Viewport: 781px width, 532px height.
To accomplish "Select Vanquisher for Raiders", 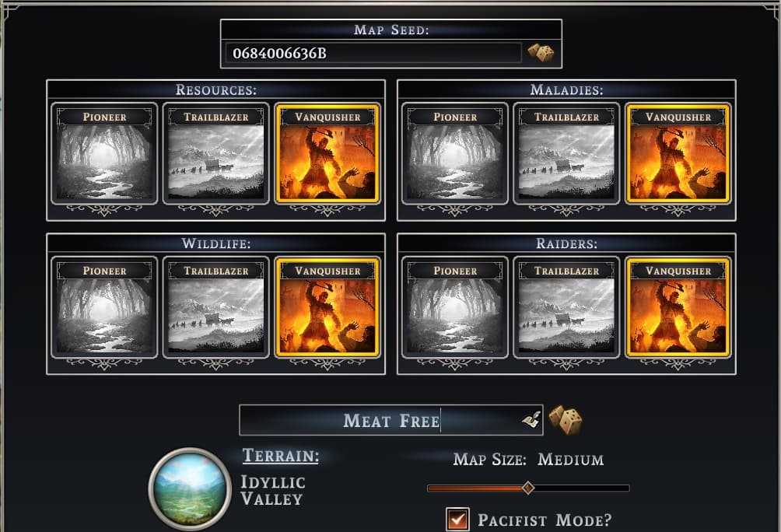I will (678, 307).
